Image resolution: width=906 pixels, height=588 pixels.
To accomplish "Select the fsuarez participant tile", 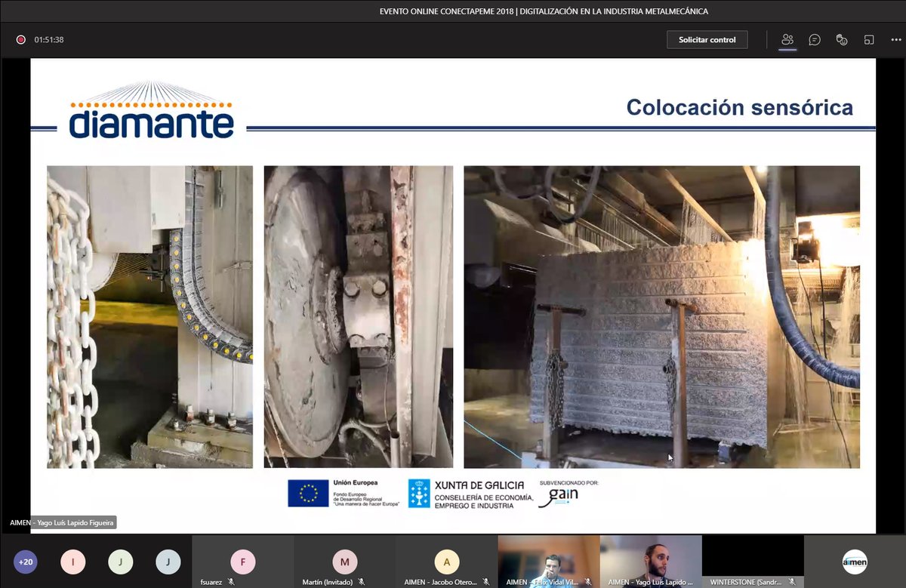I will (x=242, y=562).
